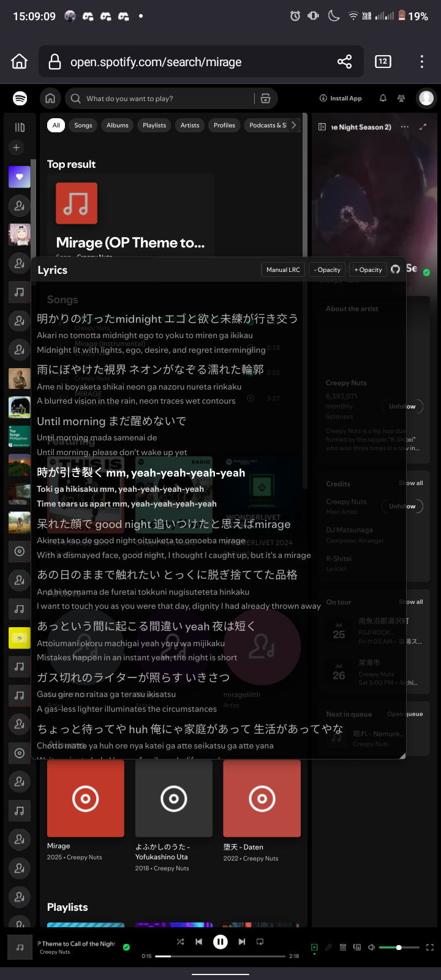The image size is (441, 980).
Task: Click the now playing album thumbnail
Action: coord(20,948)
